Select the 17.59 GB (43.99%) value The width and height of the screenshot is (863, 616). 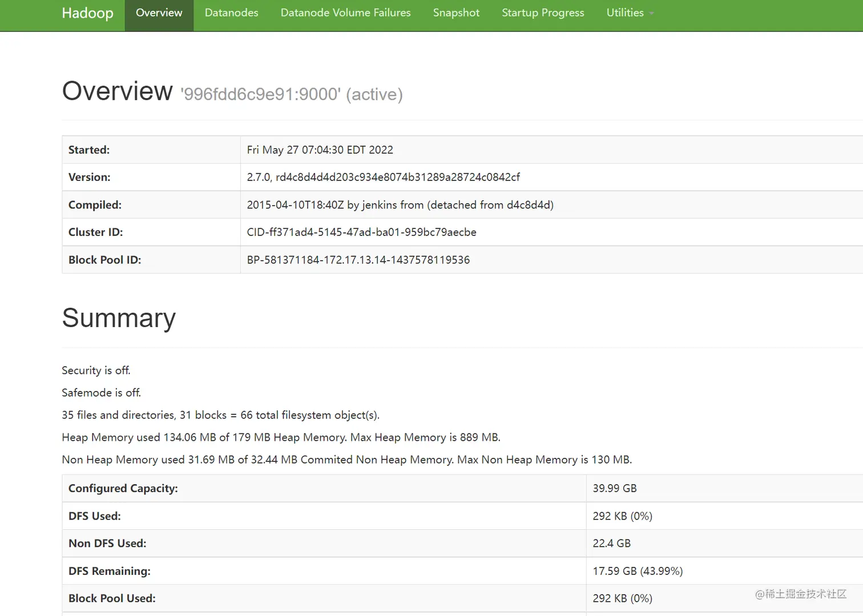638,571
